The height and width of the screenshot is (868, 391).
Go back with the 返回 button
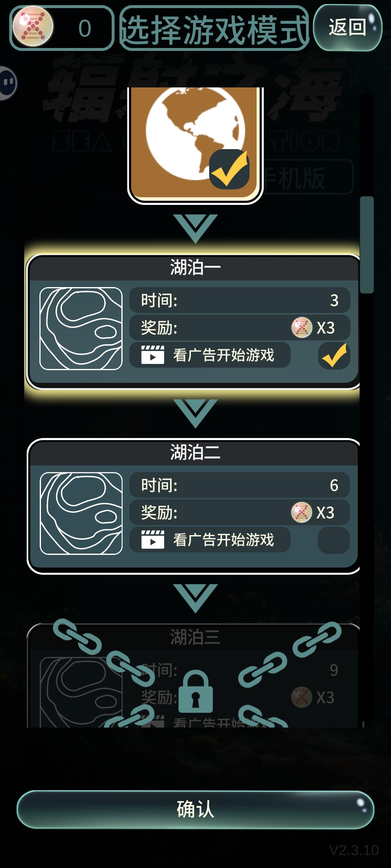pos(348,27)
